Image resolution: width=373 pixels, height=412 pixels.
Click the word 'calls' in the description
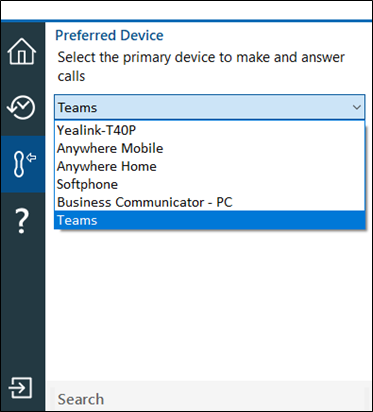pyautogui.click(x=71, y=76)
